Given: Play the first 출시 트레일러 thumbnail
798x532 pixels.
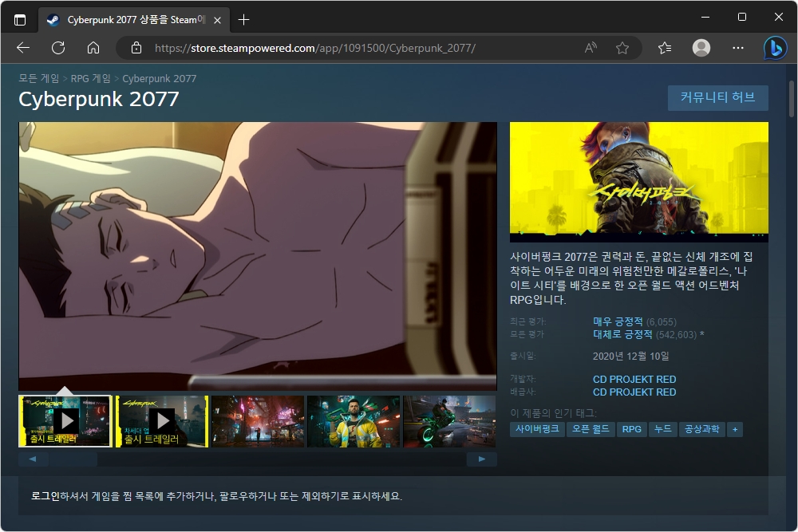Looking at the screenshot, I should (x=65, y=421).
